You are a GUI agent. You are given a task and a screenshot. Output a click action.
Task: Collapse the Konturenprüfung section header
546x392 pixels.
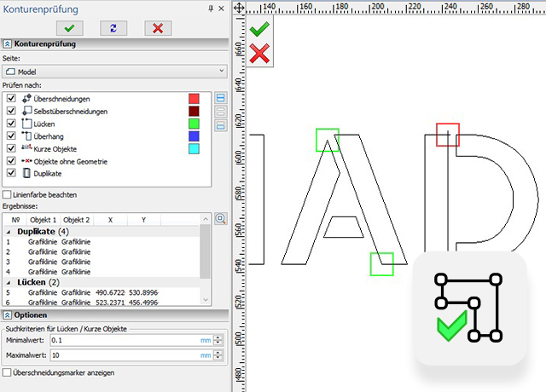coord(7,43)
